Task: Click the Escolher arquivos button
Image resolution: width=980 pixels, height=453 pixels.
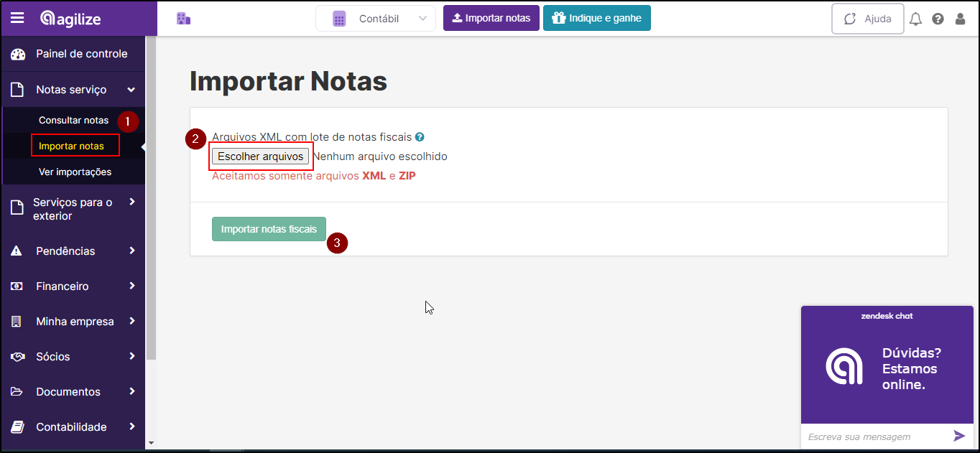Action: click(260, 156)
